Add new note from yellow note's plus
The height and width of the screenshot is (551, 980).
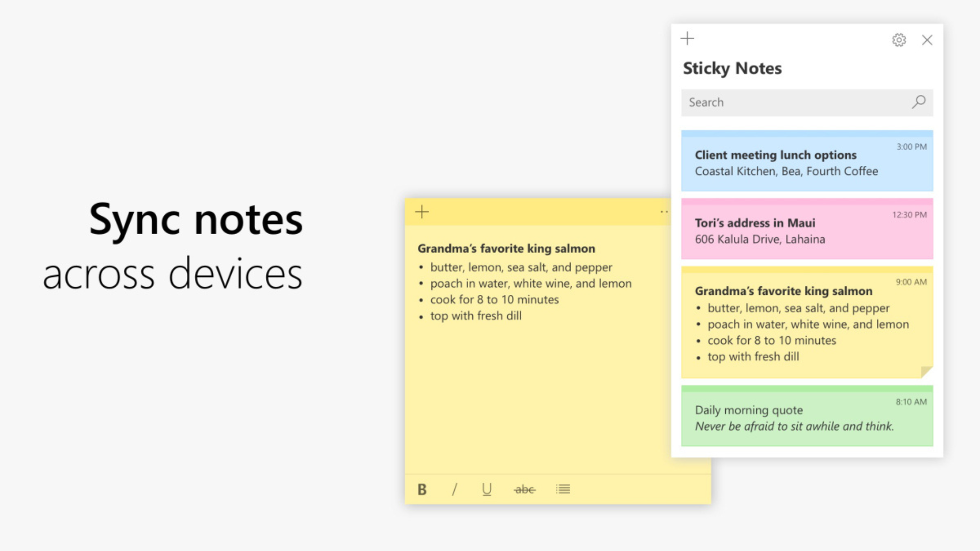(x=422, y=212)
